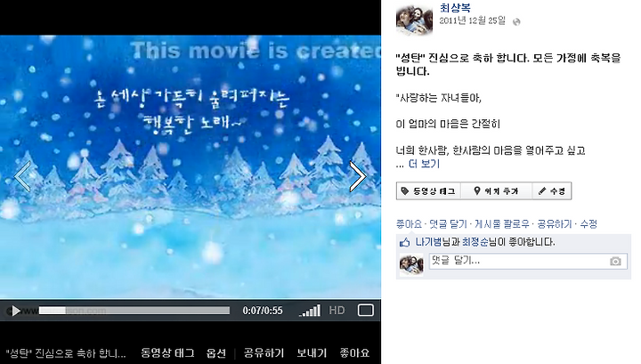641x364 pixels.
Task: Seek along the video progress bar
Action: tap(134, 311)
